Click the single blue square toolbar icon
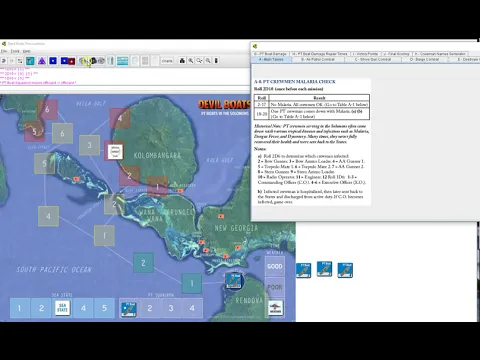Screen dimensions: 480x360 [x=53, y=61]
